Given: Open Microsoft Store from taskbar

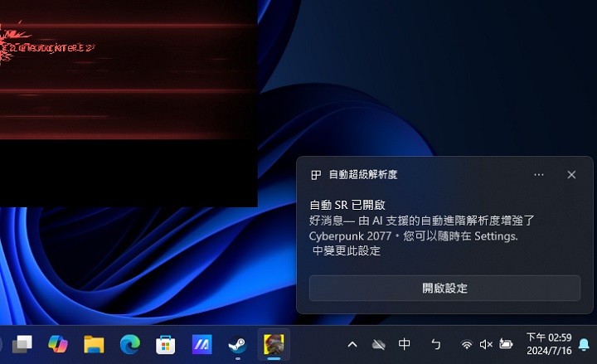Looking at the screenshot, I should [x=166, y=345].
